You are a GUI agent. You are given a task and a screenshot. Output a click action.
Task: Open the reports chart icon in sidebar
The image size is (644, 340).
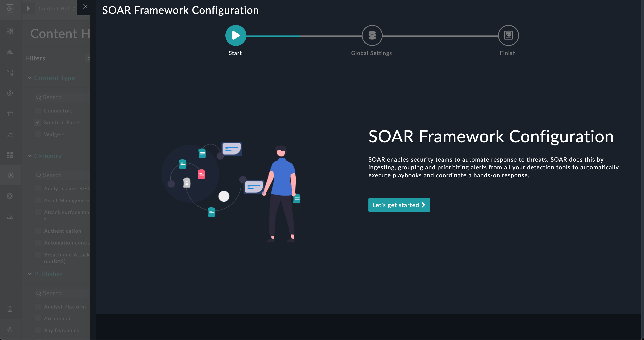[10, 134]
